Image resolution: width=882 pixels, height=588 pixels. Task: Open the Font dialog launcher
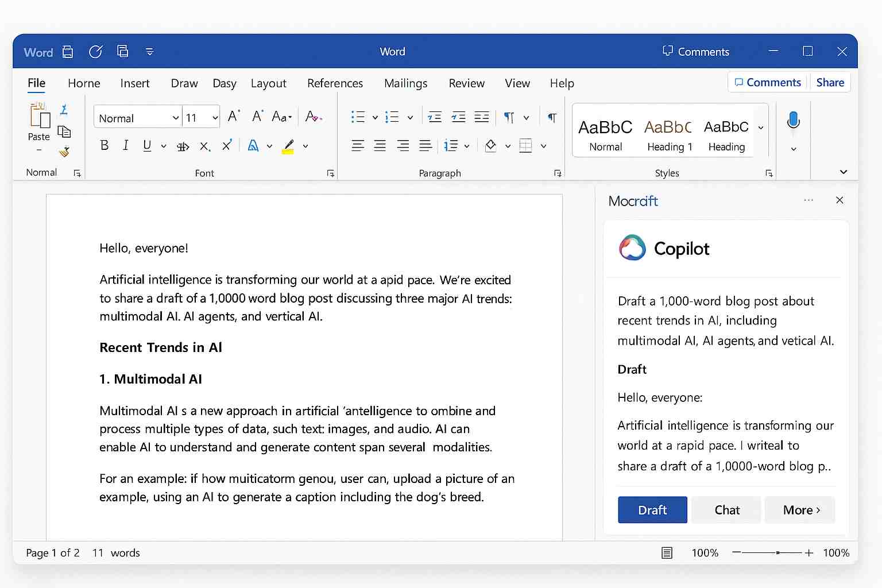331,173
